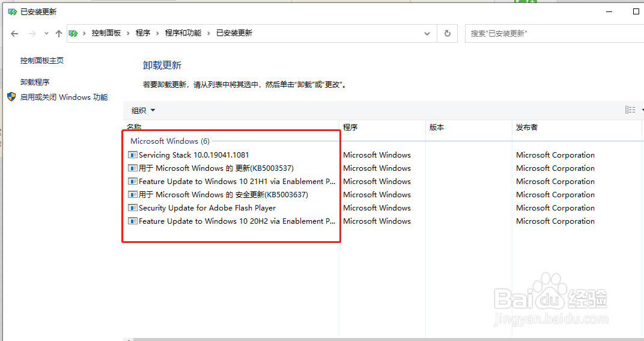
Task: Click icon of KB5003537 update row
Action: [x=133, y=168]
